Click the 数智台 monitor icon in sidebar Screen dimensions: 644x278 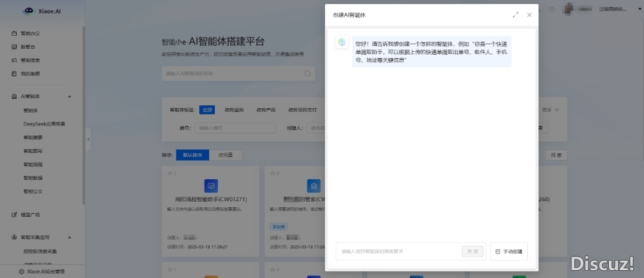pos(14,47)
